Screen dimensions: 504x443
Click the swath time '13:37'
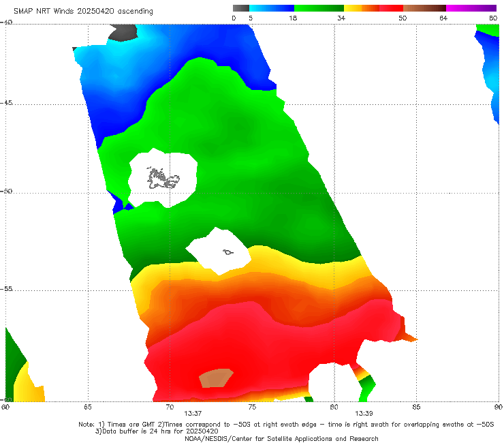tap(193, 414)
